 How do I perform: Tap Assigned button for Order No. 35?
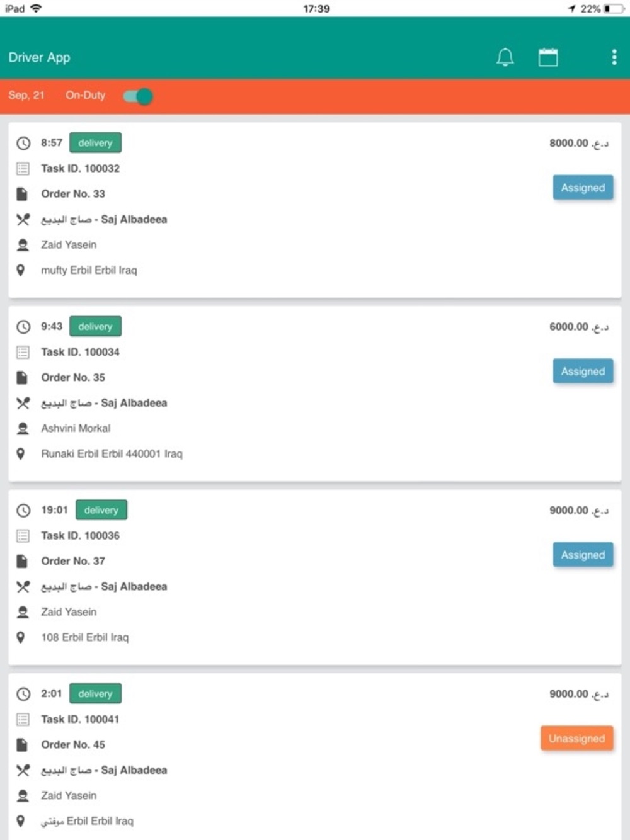pyautogui.click(x=583, y=372)
